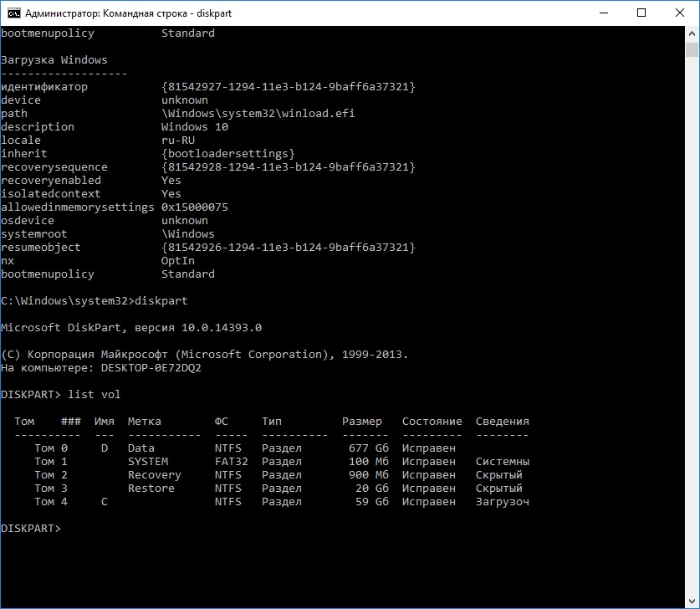The height and width of the screenshot is (609, 700).
Task: Click the 'Том 0' Data volume row
Action: 45,448
